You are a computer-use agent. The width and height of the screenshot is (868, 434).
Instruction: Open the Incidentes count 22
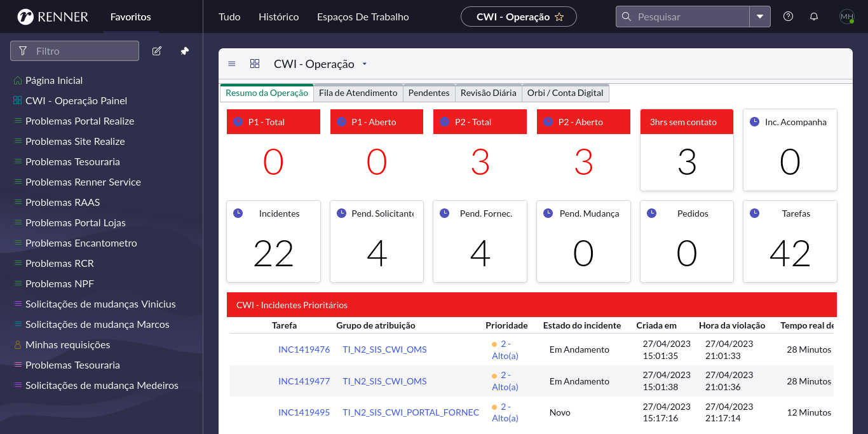[x=274, y=254]
